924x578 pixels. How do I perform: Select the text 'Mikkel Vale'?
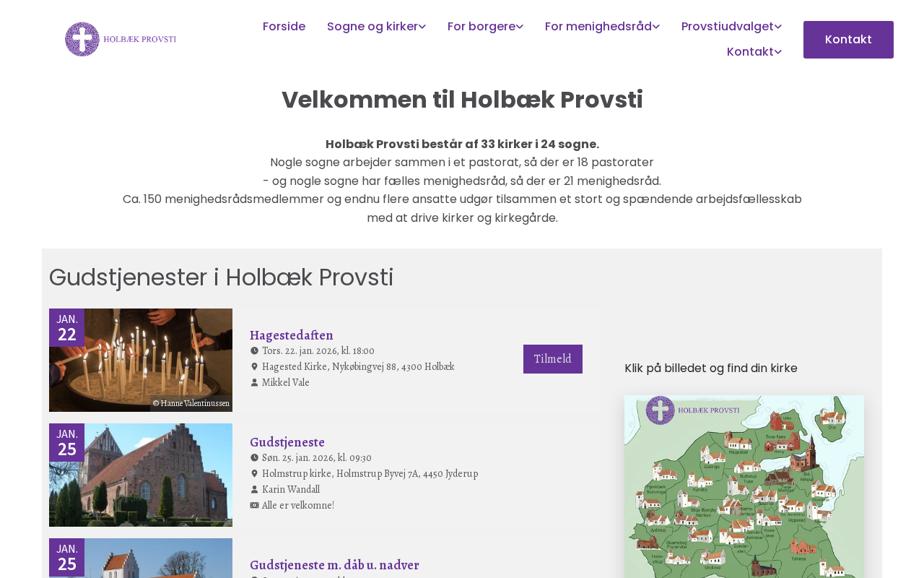click(286, 383)
